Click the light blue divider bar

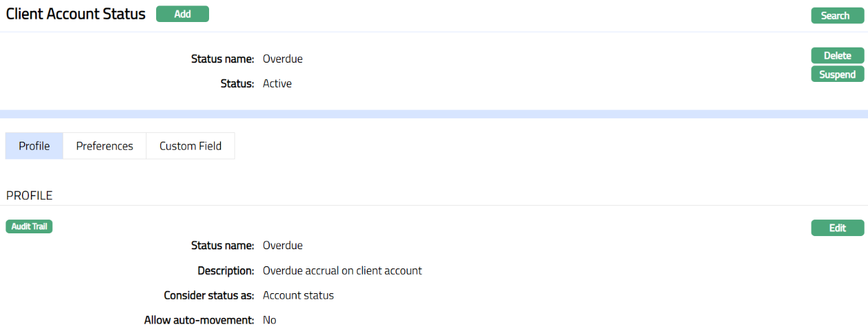pos(434,114)
